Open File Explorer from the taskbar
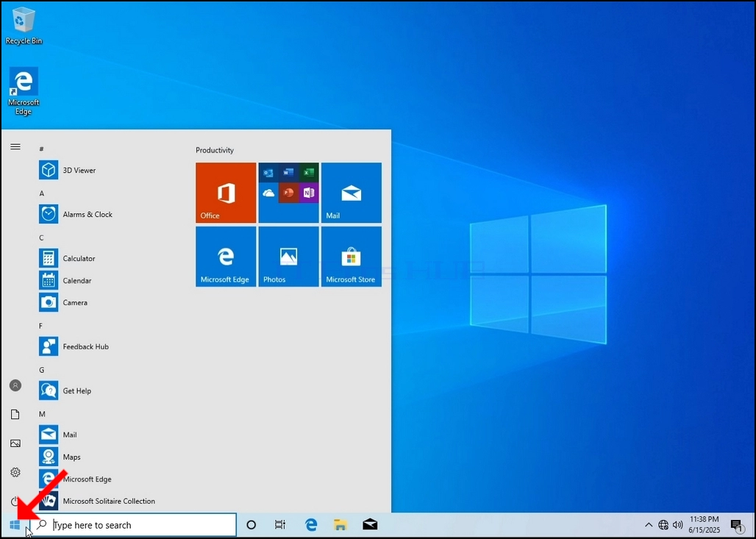The width and height of the screenshot is (756, 539). (340, 525)
